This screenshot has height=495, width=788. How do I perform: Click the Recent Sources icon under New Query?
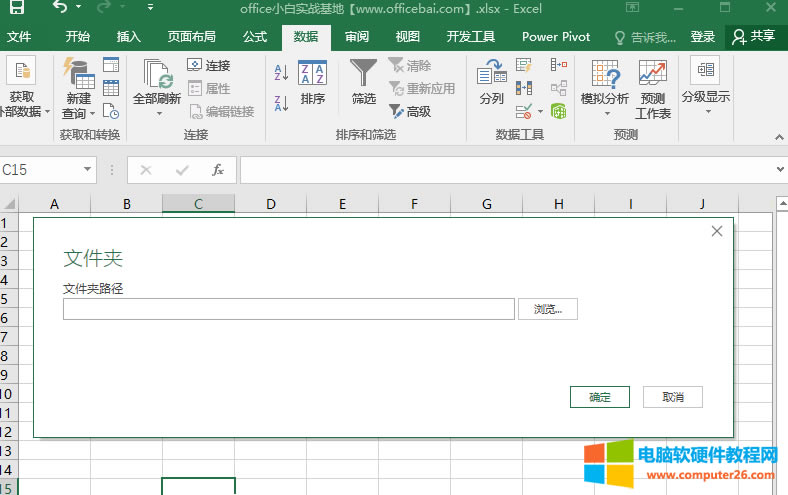pyautogui.click(x=111, y=110)
